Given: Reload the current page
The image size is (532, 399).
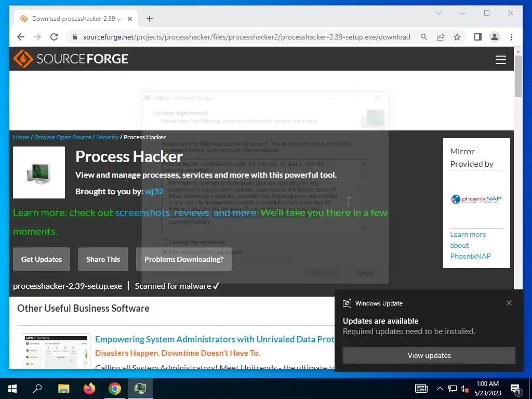Looking at the screenshot, I should click(x=54, y=37).
